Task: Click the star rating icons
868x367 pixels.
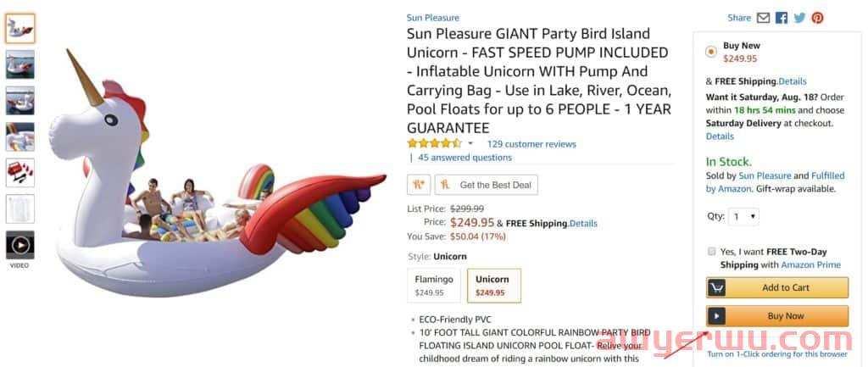Action: click(x=434, y=144)
